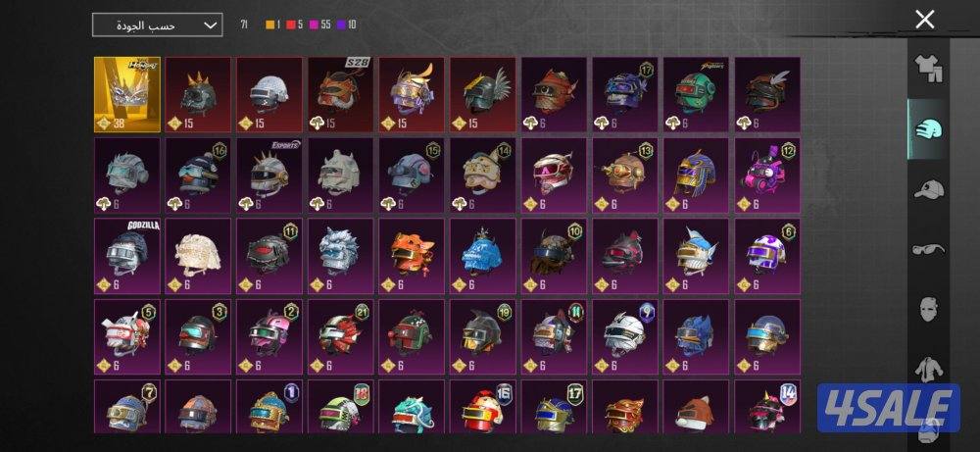
Task: Filter by the red rarity count 5
Action: (294, 25)
